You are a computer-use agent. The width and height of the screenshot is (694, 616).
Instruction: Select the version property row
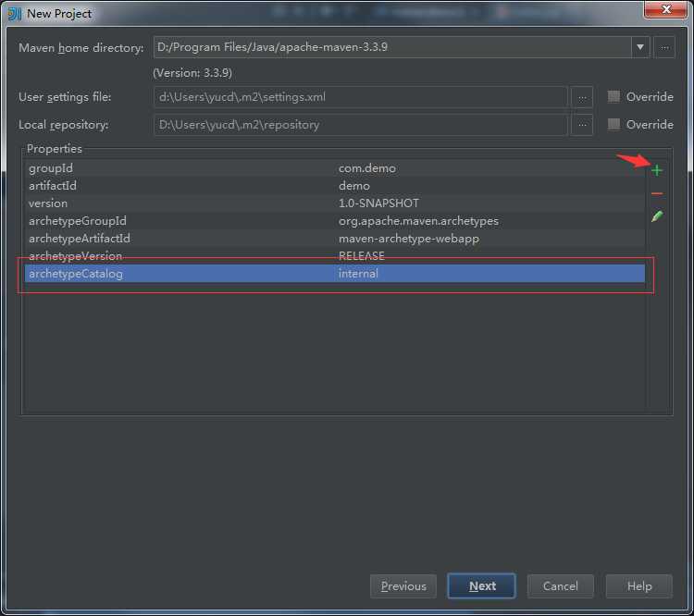pyautogui.click(x=335, y=203)
